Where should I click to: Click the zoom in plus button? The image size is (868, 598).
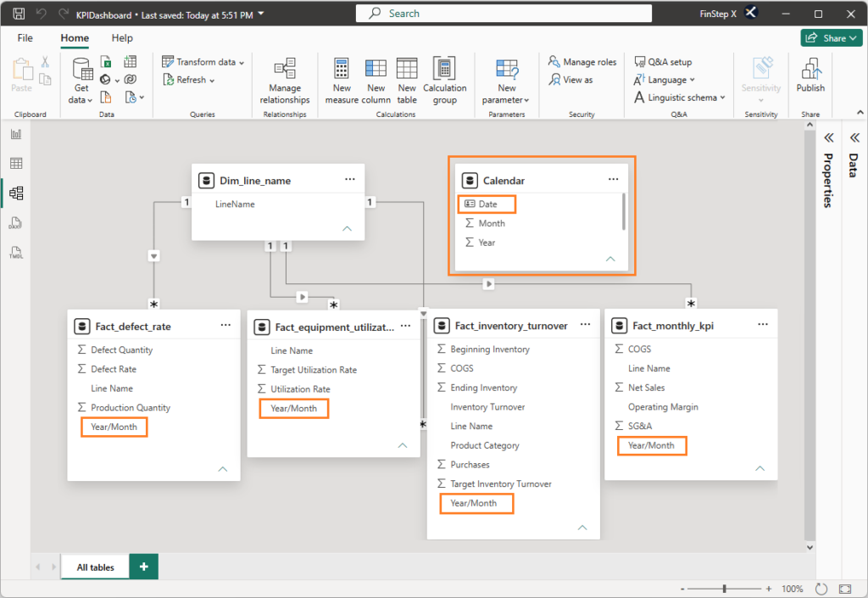768,589
